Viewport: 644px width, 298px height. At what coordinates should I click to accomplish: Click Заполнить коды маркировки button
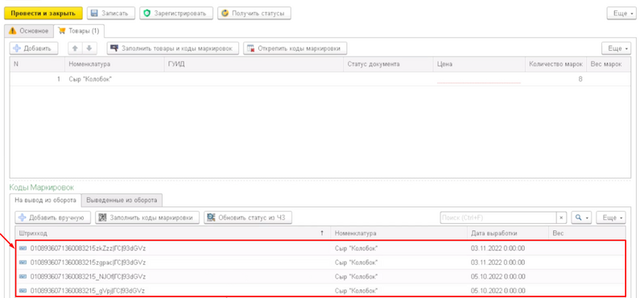147,217
